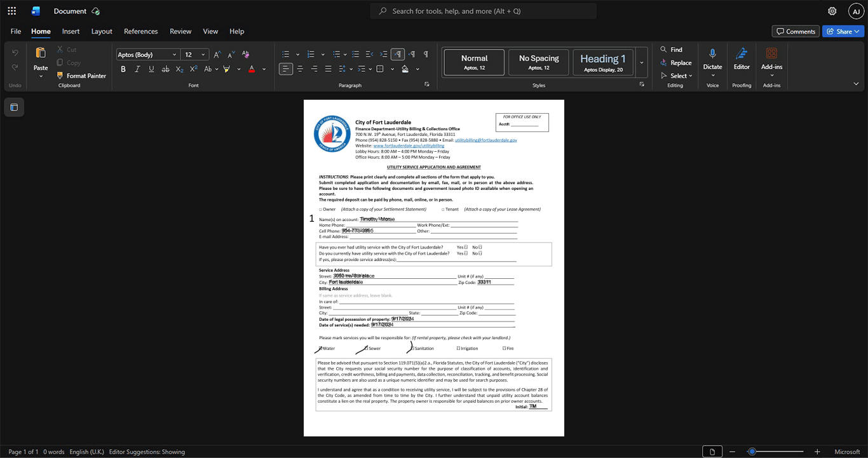Toggle the navigation pane sidebar button
Screen dimensions: 868x458
[x=14, y=107]
